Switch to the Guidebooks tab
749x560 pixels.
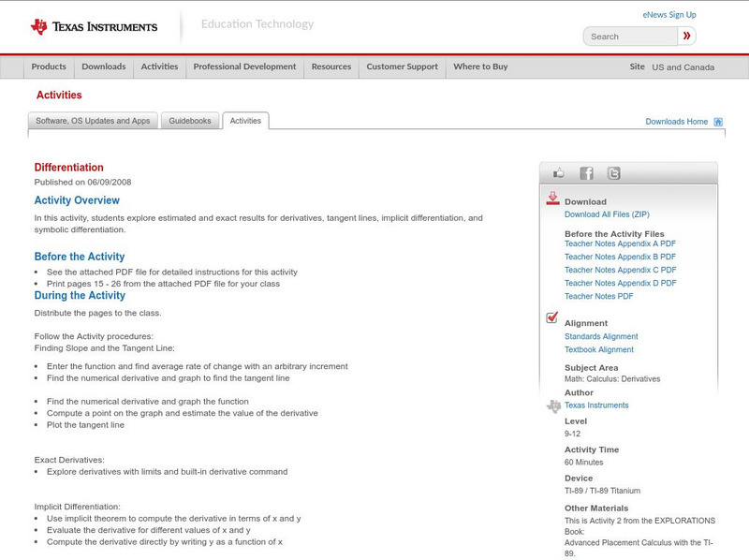click(190, 121)
